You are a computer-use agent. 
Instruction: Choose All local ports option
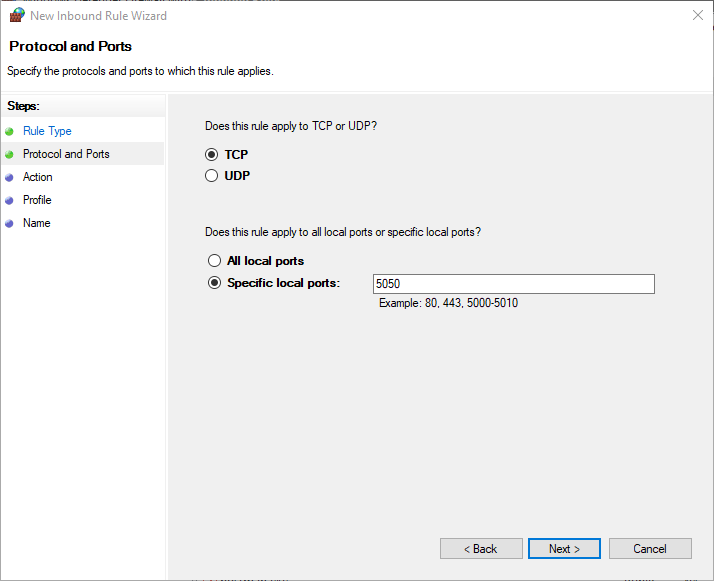pos(214,261)
